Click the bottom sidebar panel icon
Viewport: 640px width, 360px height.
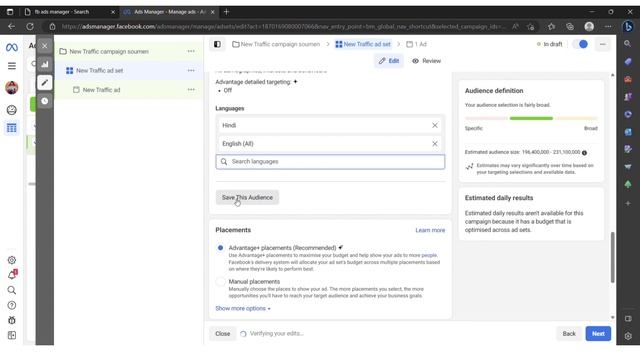(12, 335)
